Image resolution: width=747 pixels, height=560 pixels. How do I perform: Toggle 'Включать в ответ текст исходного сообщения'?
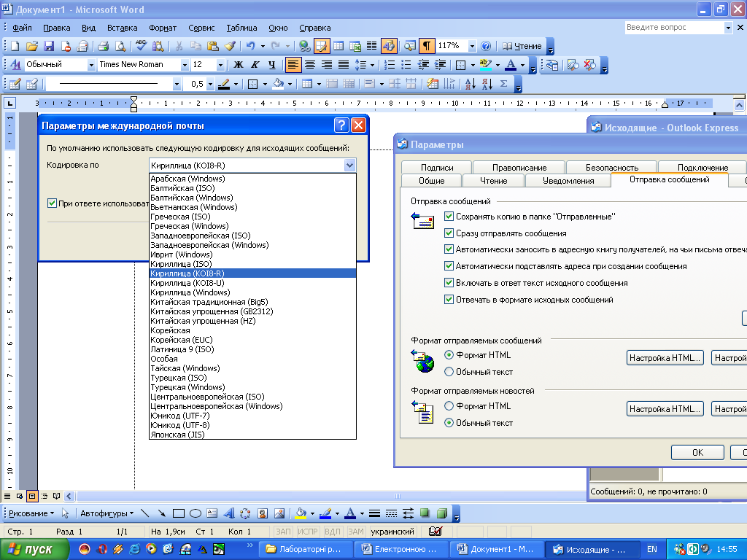pos(449,282)
